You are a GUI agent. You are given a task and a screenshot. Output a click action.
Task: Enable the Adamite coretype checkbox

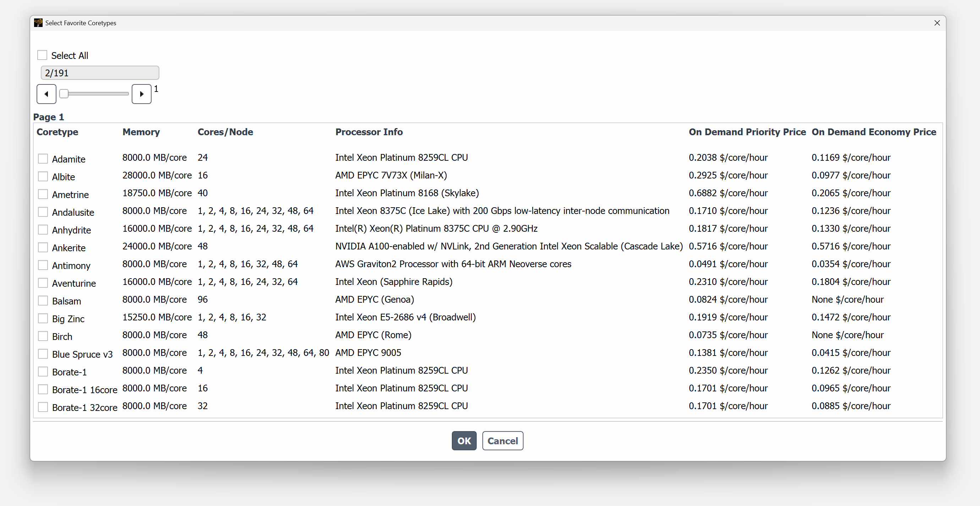point(43,159)
